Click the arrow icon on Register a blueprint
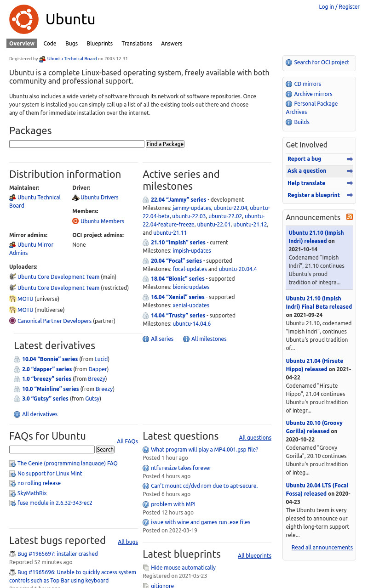This screenshot has width=368, height=588. (x=350, y=195)
